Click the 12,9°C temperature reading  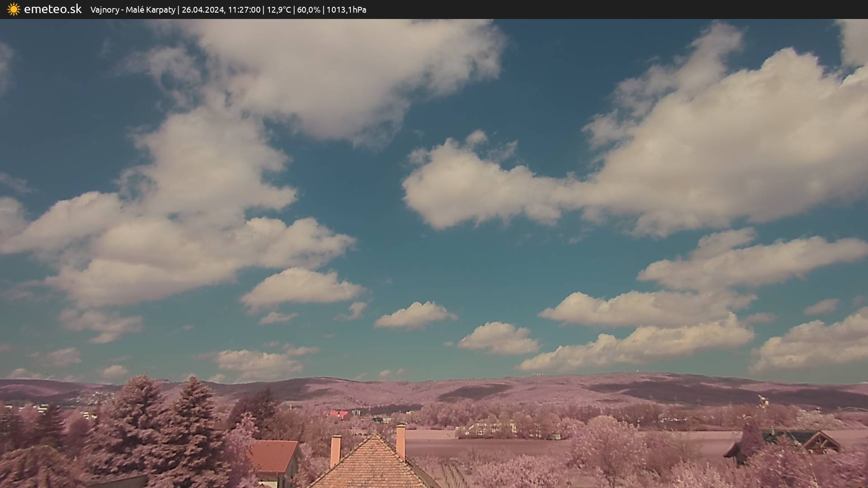pyautogui.click(x=278, y=10)
